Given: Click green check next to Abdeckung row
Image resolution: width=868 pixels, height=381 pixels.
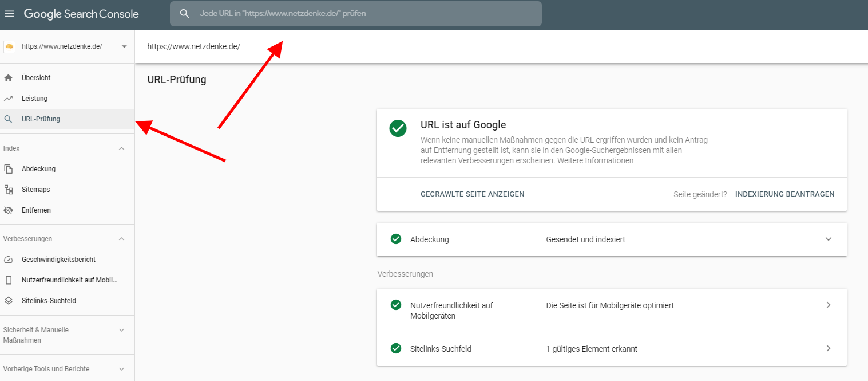Looking at the screenshot, I should click(395, 239).
